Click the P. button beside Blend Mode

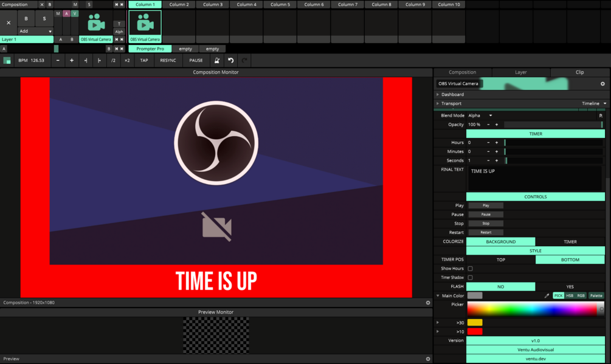pos(601,115)
